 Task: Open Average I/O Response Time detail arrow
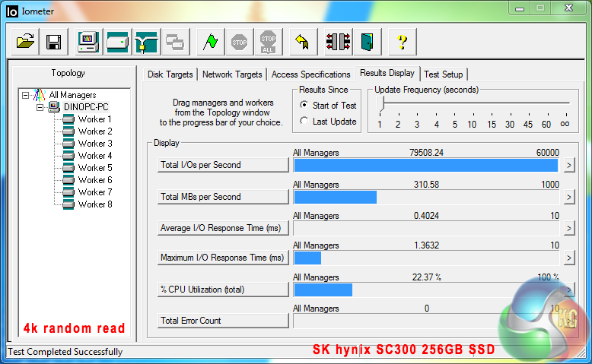(569, 228)
